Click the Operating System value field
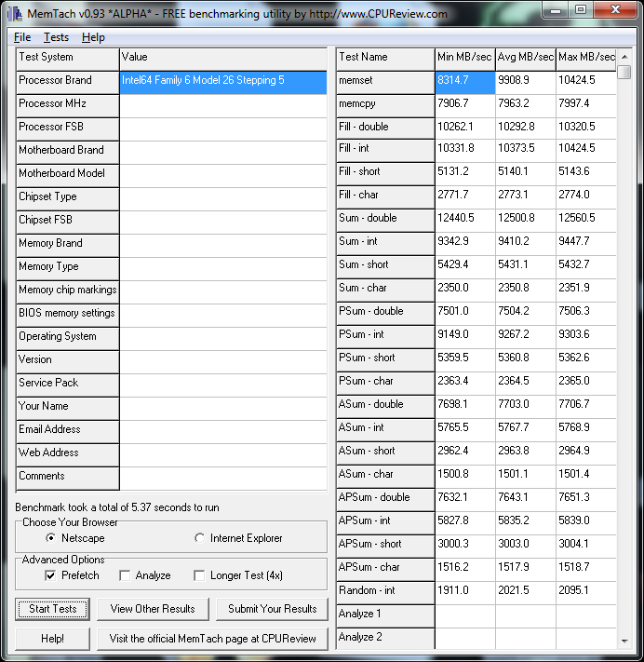The width and height of the screenshot is (644, 662). click(x=223, y=338)
